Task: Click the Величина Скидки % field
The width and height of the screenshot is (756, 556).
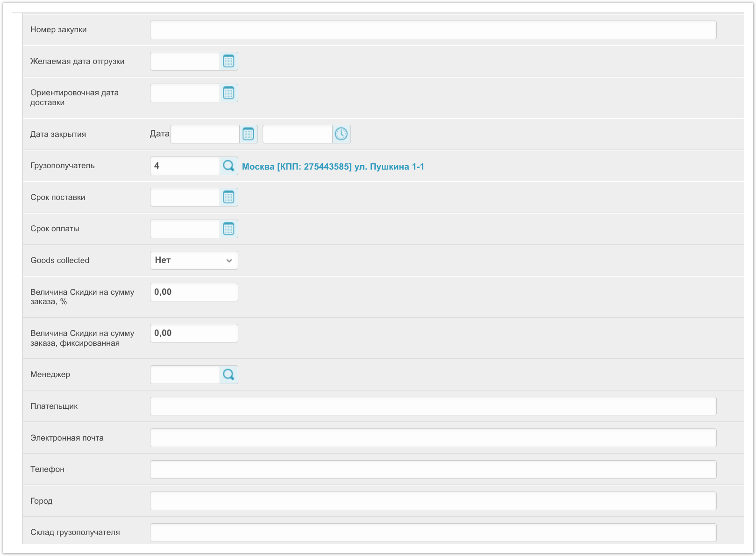Action: (x=194, y=292)
